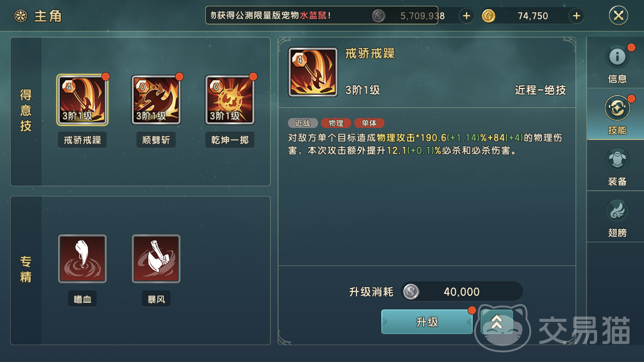This screenshot has width=644, height=362.
Task: Close the 主角 panel with X
Action: [618, 15]
